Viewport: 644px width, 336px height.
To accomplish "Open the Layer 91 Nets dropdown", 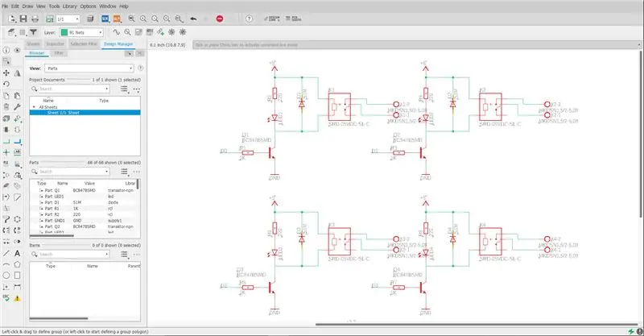I will click(x=81, y=32).
